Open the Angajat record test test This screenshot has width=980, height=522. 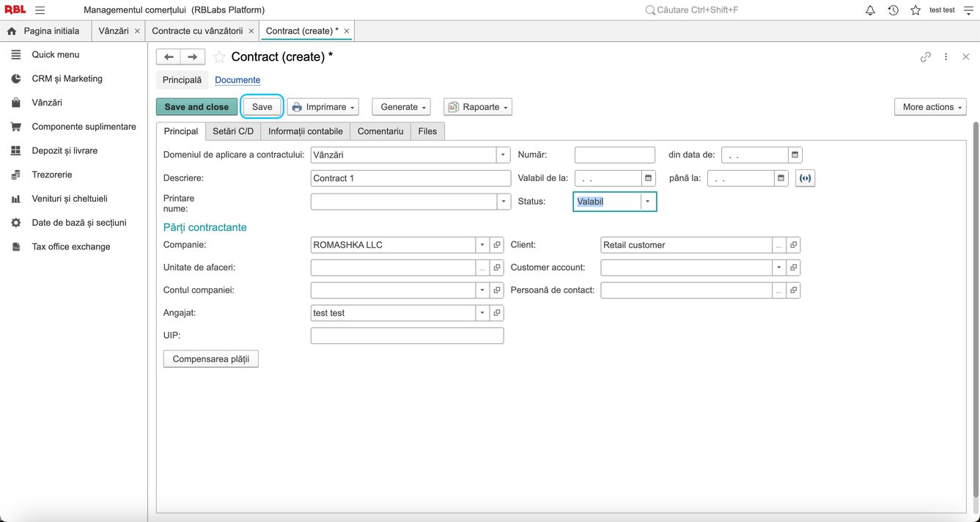tap(497, 313)
